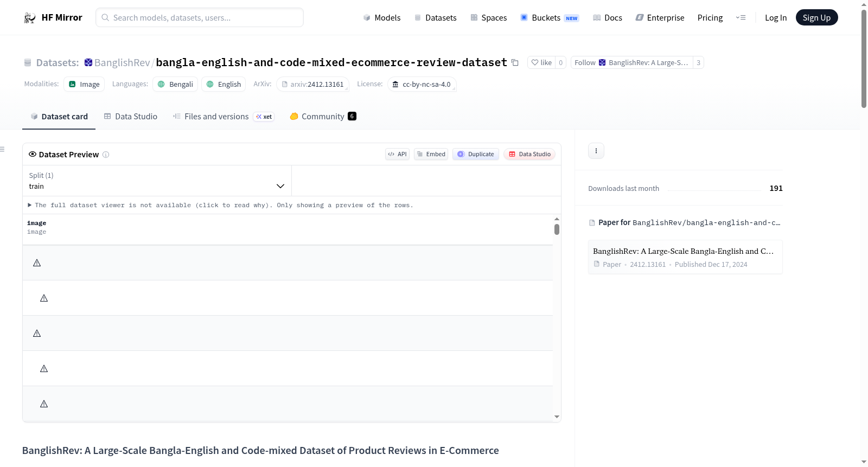Click the '191' downloads count

776,189
